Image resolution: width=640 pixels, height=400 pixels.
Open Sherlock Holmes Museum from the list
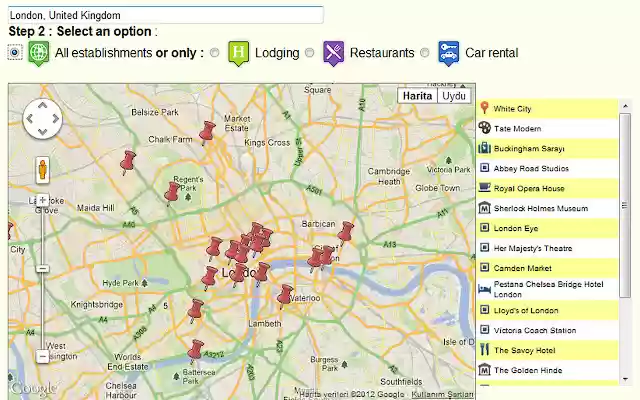pyautogui.click(x=540, y=209)
